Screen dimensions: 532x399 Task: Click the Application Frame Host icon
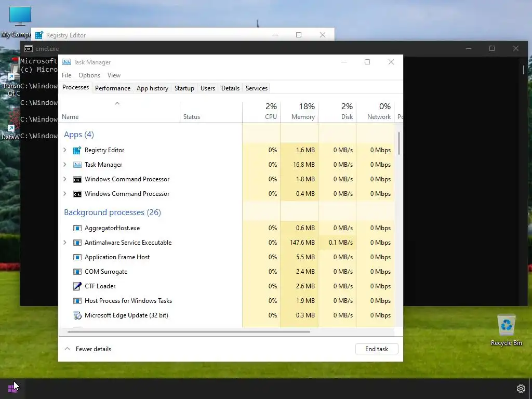(x=77, y=257)
